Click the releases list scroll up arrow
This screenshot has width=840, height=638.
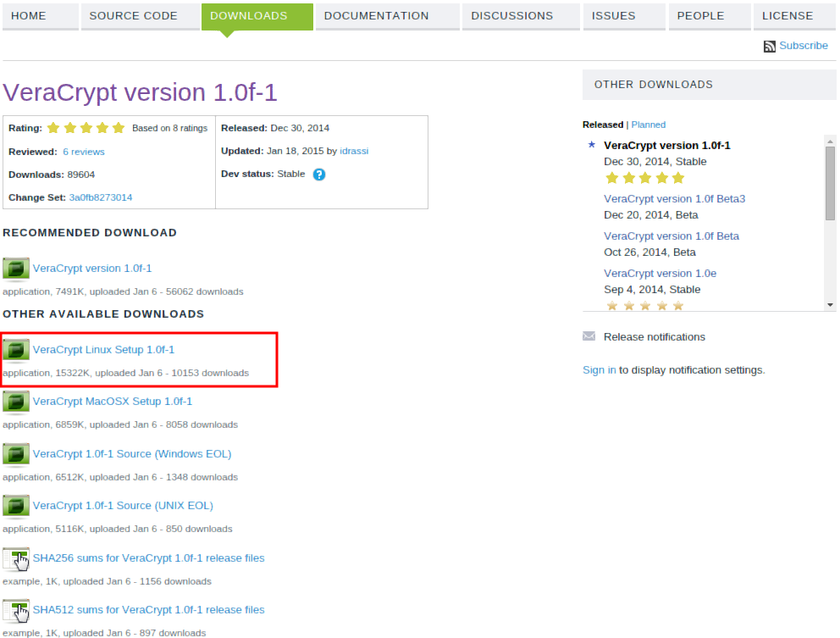[830, 141]
